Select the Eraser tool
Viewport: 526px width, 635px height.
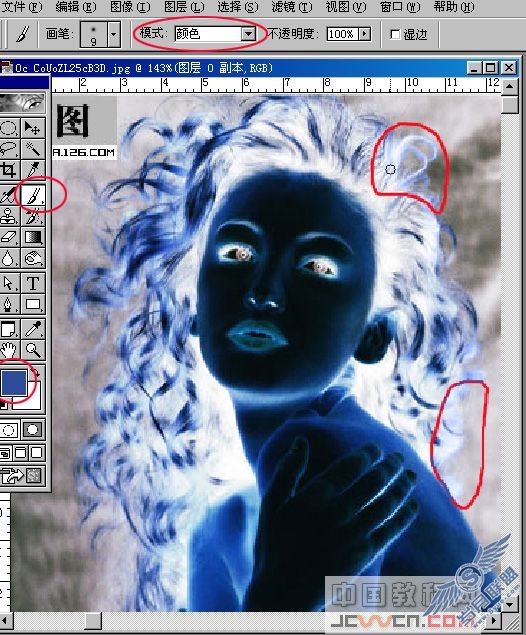[x=8, y=237]
